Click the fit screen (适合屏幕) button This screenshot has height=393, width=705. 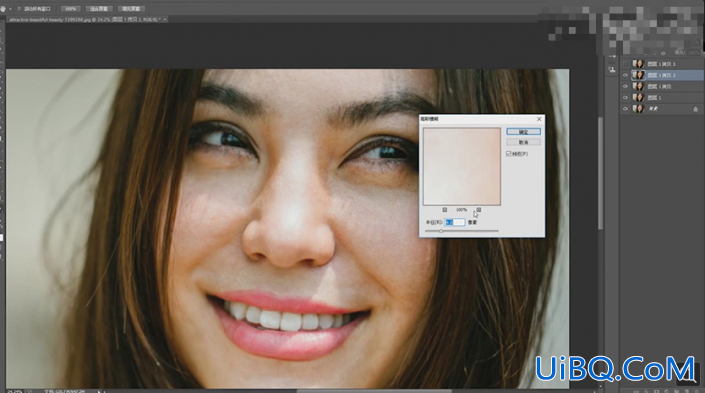tap(99, 9)
